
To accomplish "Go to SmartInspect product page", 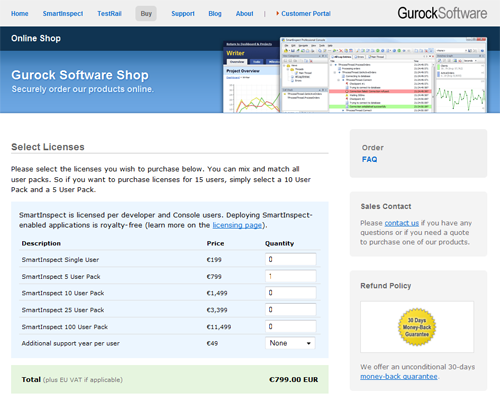I will coord(63,14).
